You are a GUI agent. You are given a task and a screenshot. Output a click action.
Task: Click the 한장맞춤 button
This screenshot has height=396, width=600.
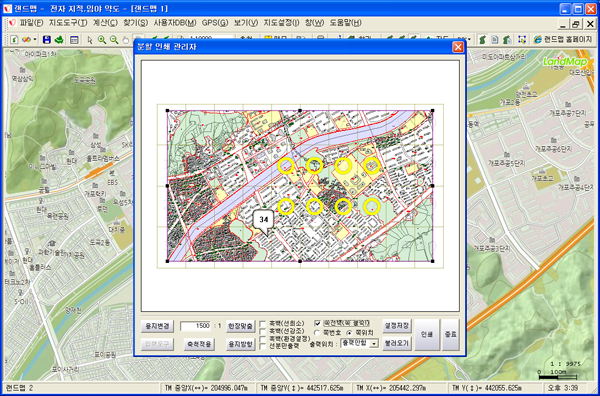pyautogui.click(x=241, y=326)
